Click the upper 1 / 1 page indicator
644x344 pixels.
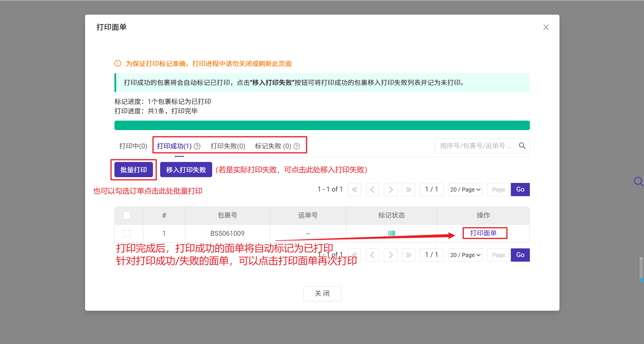432,190
